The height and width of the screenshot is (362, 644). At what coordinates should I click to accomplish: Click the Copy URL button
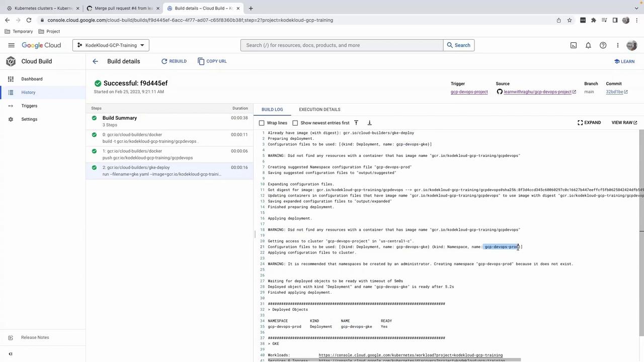point(212,61)
